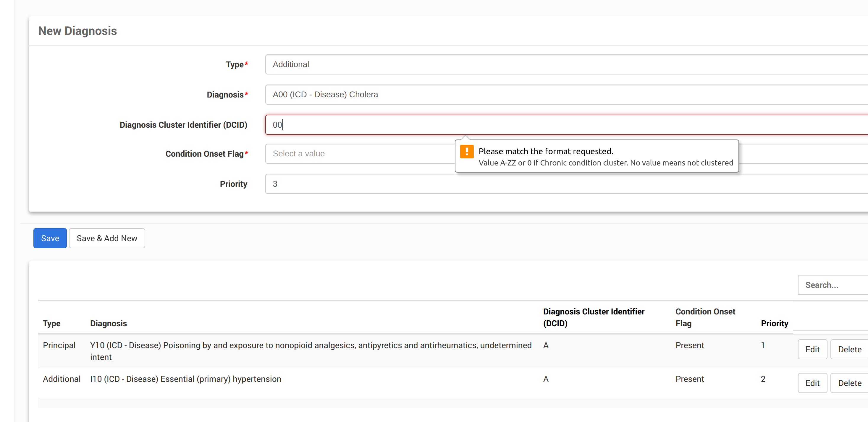Edit the Principal Y10 diagnosis row
868x422 pixels.
coord(812,349)
